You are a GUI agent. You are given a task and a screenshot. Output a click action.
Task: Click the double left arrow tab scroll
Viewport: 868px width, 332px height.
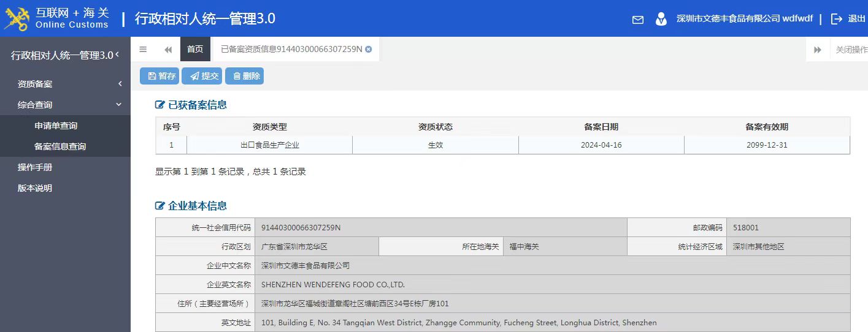168,50
